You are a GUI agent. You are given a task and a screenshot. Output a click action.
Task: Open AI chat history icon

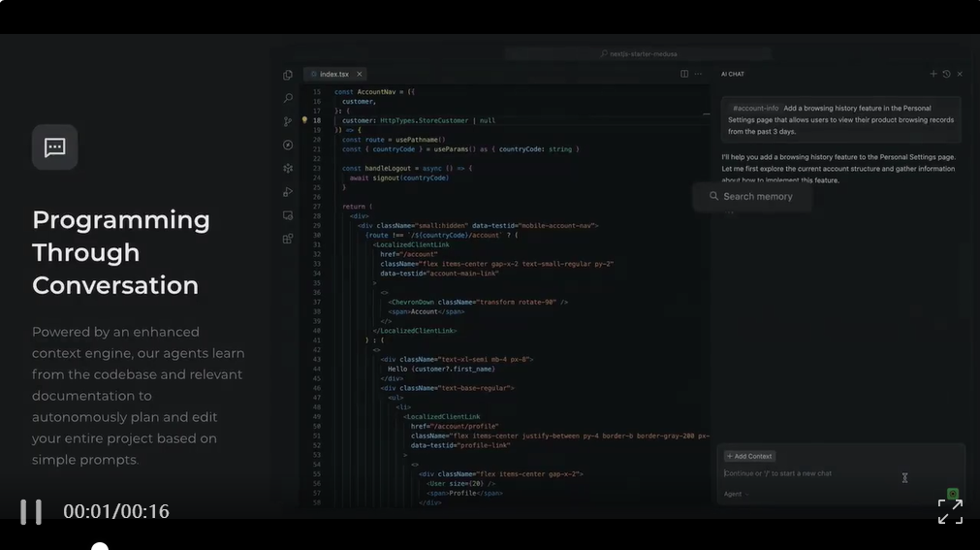pyautogui.click(x=946, y=74)
